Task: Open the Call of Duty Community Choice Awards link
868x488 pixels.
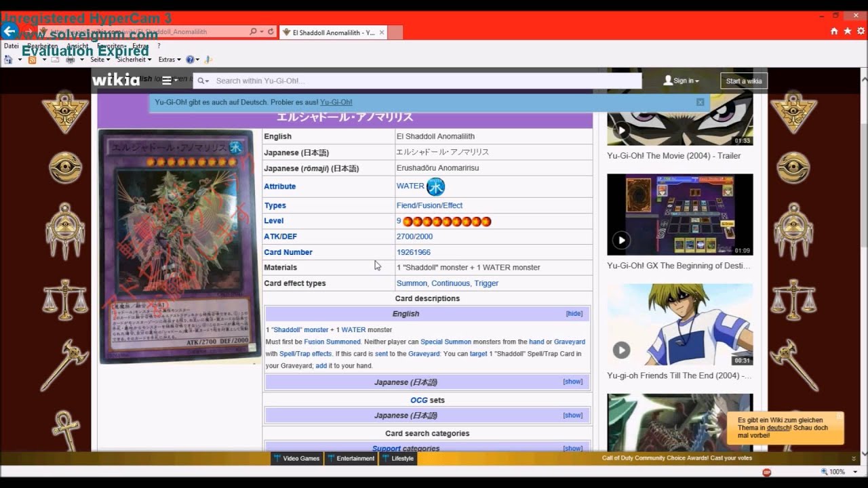Action: point(677,458)
